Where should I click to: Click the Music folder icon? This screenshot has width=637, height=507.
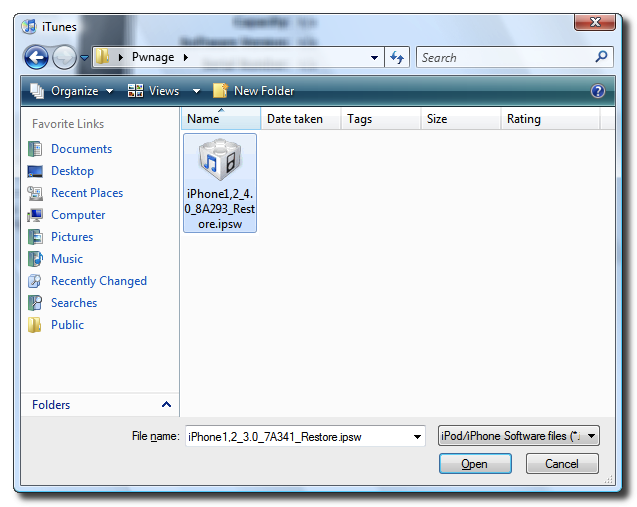35,259
